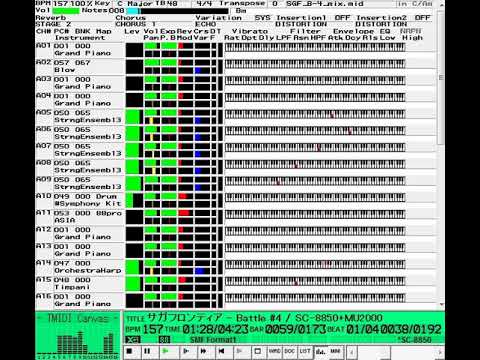Viewport: 480px width, 360px height.
Task: Click the 88 mode indicator
Action: tap(164, 340)
